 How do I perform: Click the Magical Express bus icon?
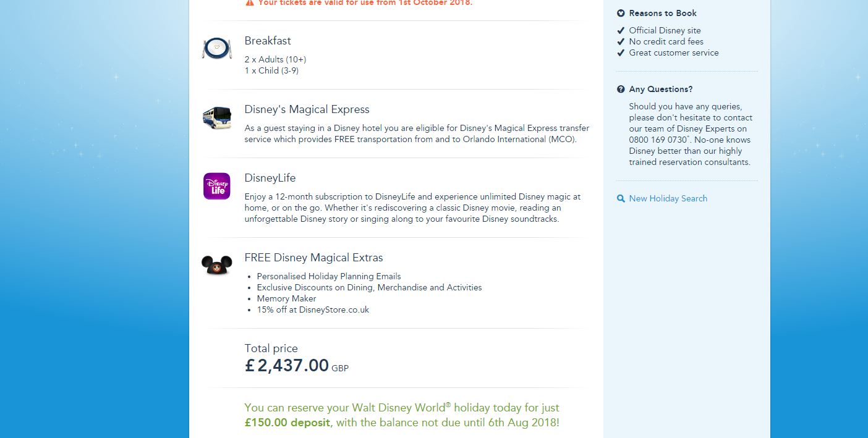pos(216,117)
